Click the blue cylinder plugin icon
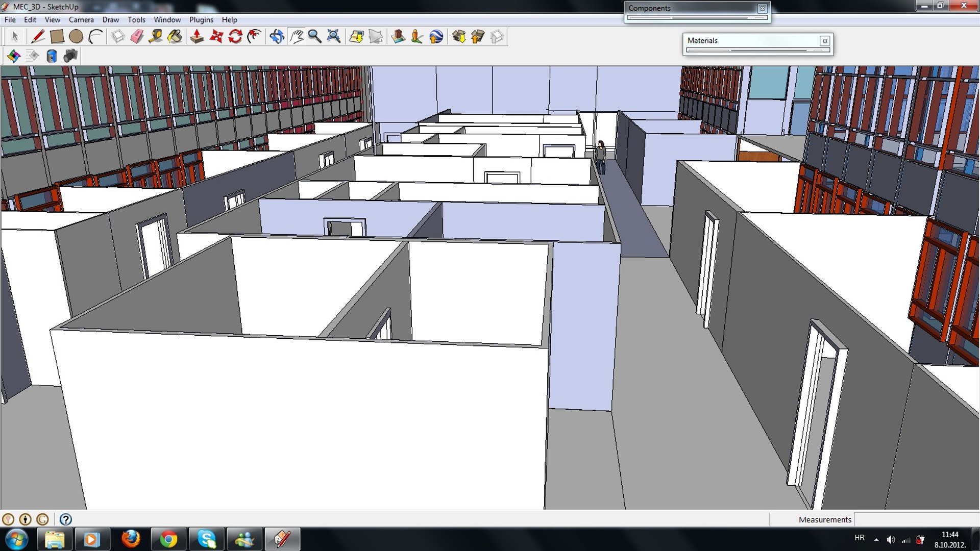 52,56
